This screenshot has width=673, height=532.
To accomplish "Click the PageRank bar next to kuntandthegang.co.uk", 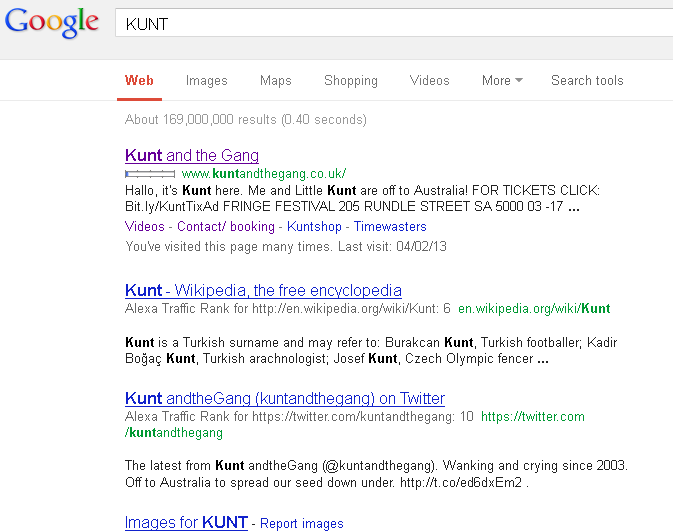I will click(x=150, y=174).
